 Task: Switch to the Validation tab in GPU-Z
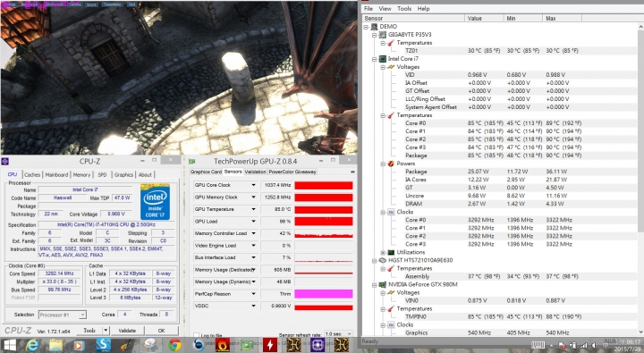pos(255,172)
